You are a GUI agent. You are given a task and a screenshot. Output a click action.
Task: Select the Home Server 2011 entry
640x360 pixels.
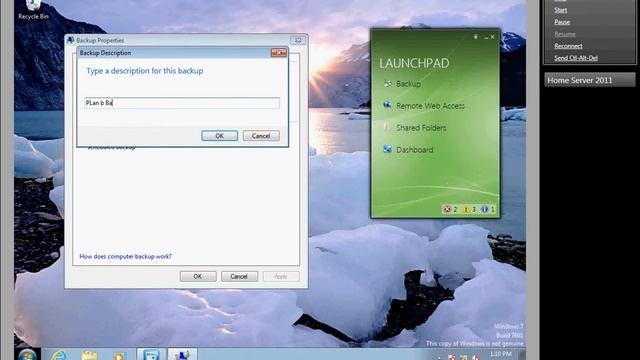(x=590, y=80)
